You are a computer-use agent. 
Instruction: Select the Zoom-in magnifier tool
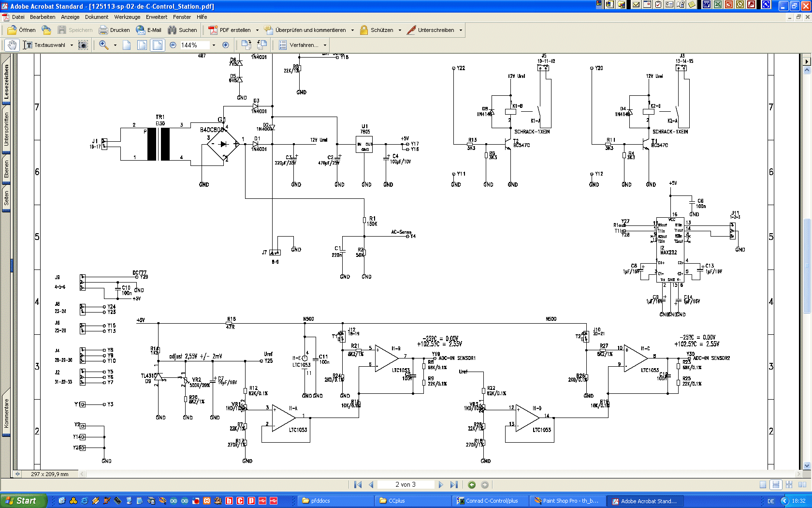[x=103, y=45]
